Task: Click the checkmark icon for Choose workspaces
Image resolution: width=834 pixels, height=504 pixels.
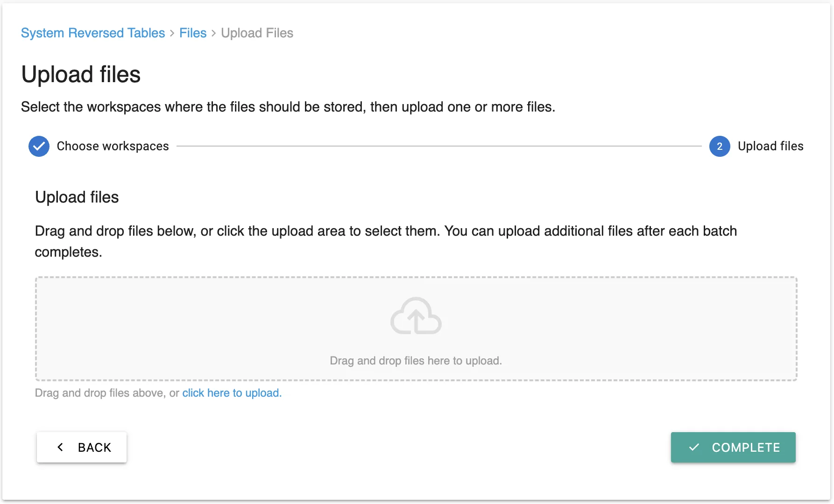Action: point(39,147)
